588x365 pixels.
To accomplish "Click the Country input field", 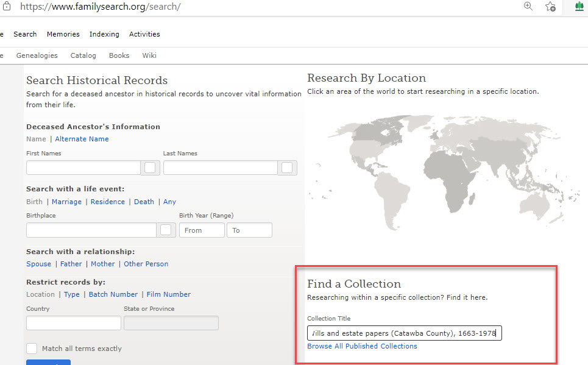I will (74, 323).
